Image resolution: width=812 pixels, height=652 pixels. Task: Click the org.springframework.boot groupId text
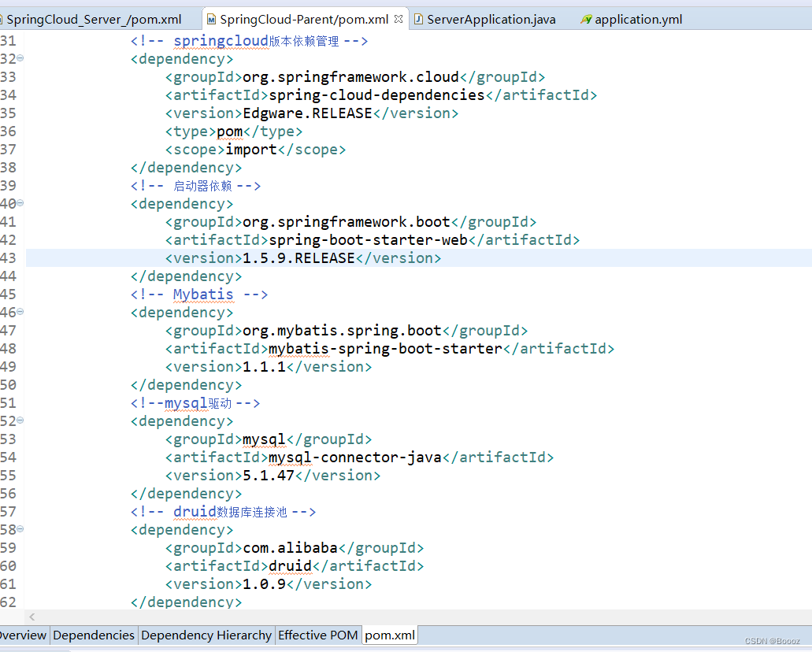click(347, 222)
